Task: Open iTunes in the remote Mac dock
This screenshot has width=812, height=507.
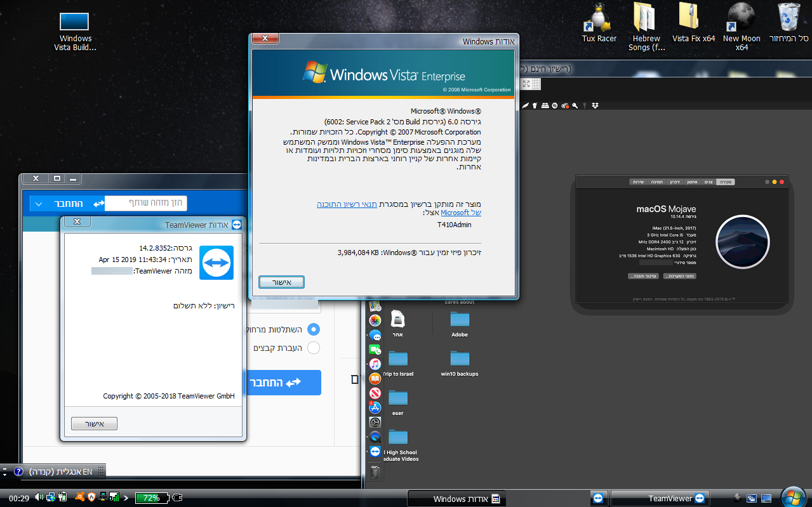Action: click(x=375, y=364)
